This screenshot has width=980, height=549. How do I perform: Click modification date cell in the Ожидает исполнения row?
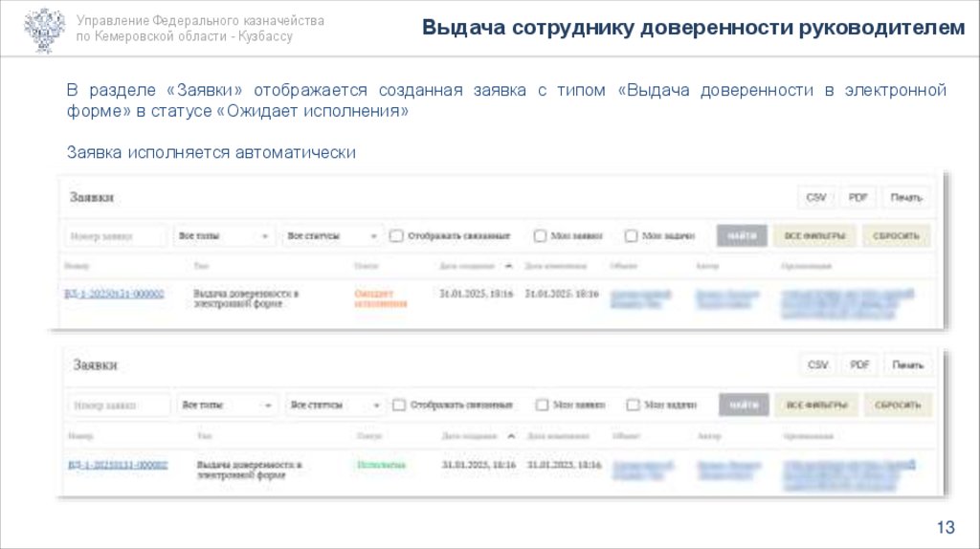(562, 294)
